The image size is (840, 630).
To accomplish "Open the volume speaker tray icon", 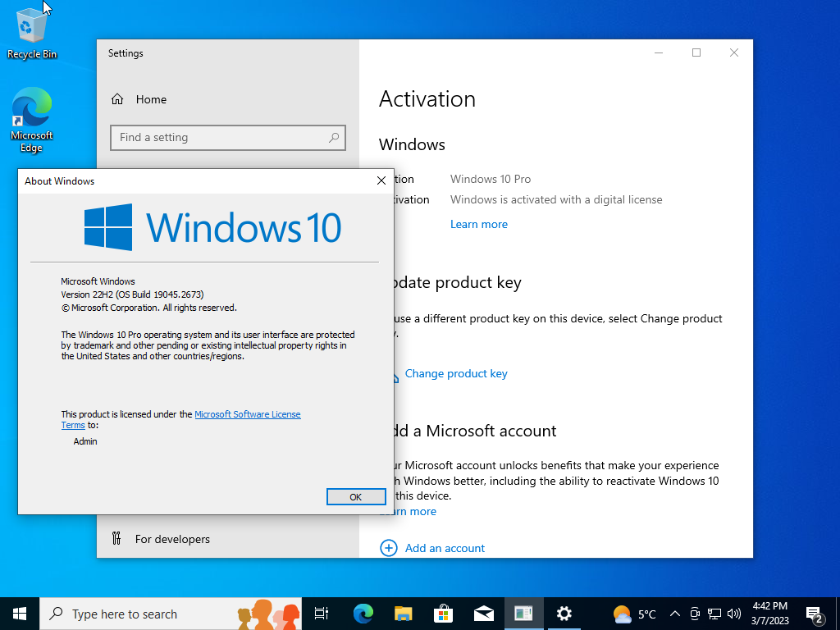I will tap(734, 614).
